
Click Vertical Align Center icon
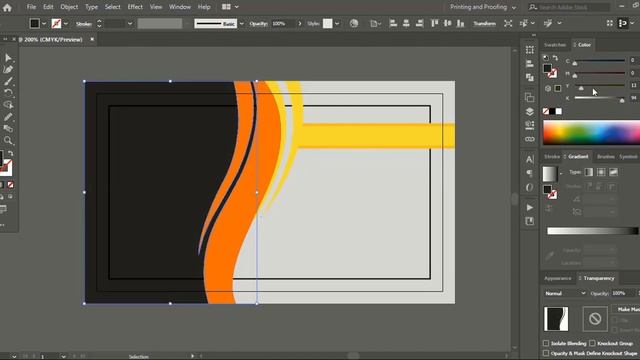[x=448, y=23]
